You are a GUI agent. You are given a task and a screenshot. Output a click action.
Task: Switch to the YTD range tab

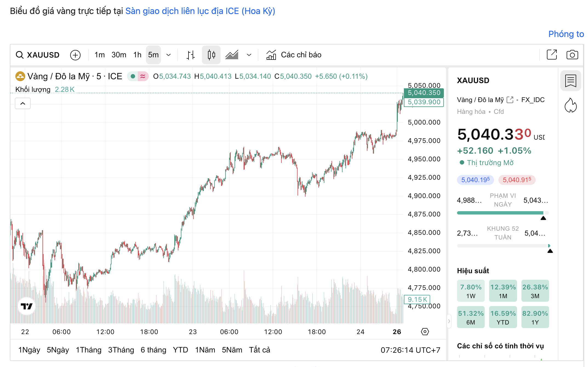point(180,350)
